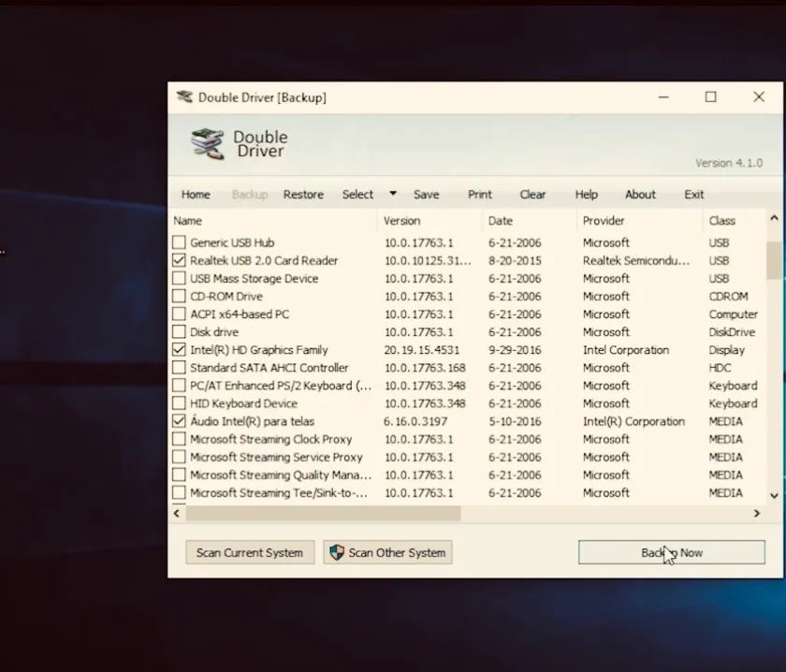Screen dimensions: 786x672
Task: Click the DiskDrive class cell
Action: click(732, 332)
